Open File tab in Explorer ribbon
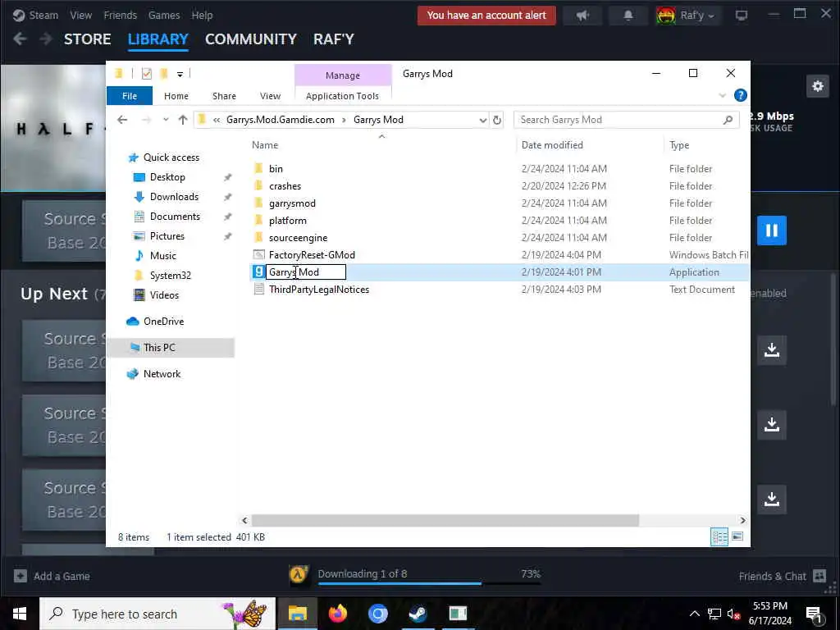Image resolution: width=840 pixels, height=630 pixels. [x=130, y=96]
